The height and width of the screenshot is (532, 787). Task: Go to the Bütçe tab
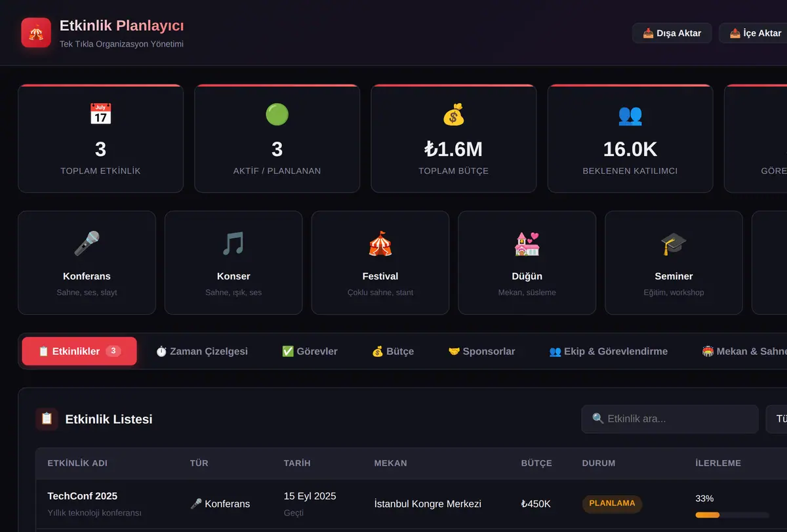click(x=393, y=351)
